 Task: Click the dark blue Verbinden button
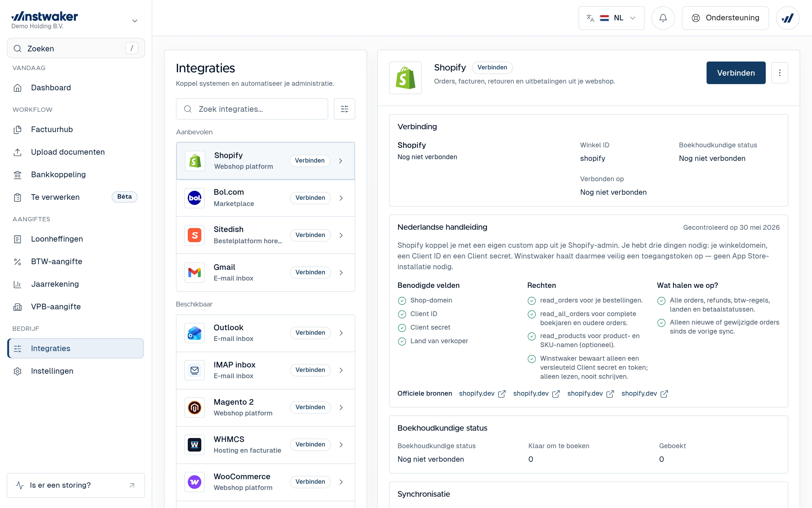click(x=736, y=73)
